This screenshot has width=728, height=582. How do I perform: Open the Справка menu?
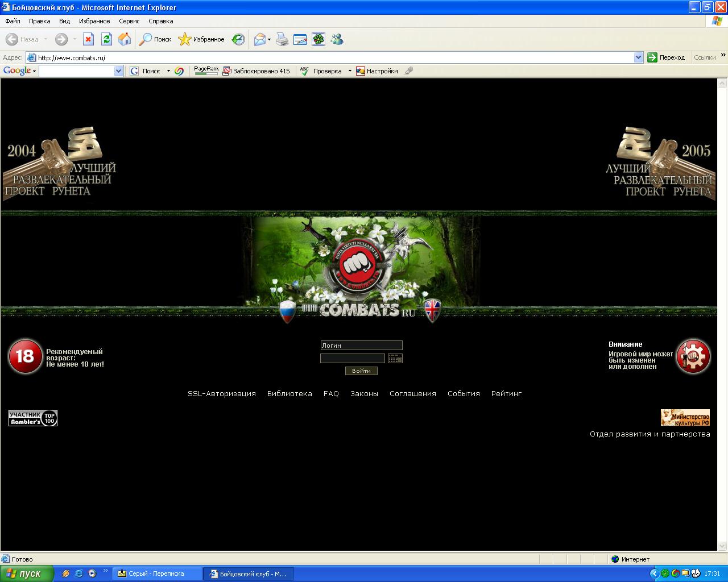click(x=160, y=21)
